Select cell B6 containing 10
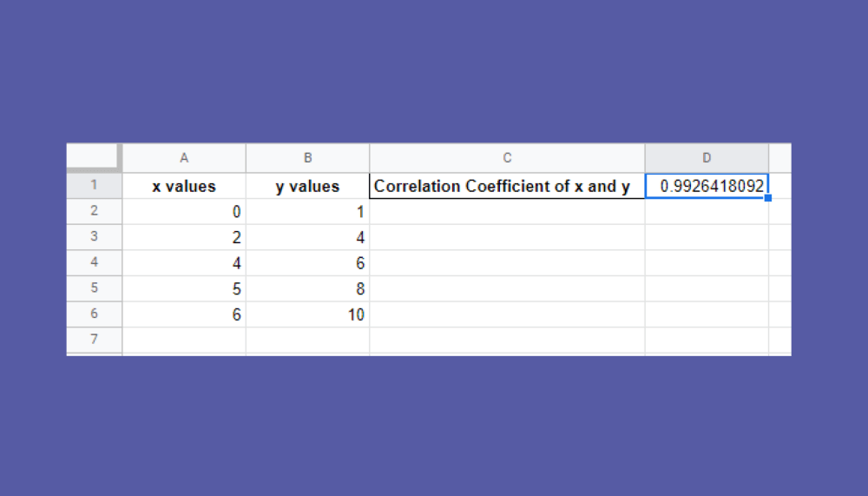Viewport: 868px width, 496px height. pos(307,314)
